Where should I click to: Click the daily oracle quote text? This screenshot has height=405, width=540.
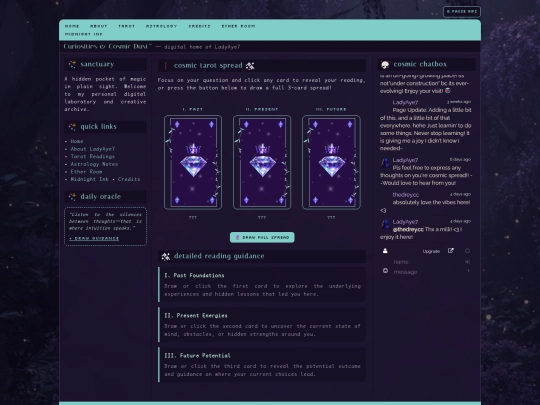pyautogui.click(x=105, y=221)
